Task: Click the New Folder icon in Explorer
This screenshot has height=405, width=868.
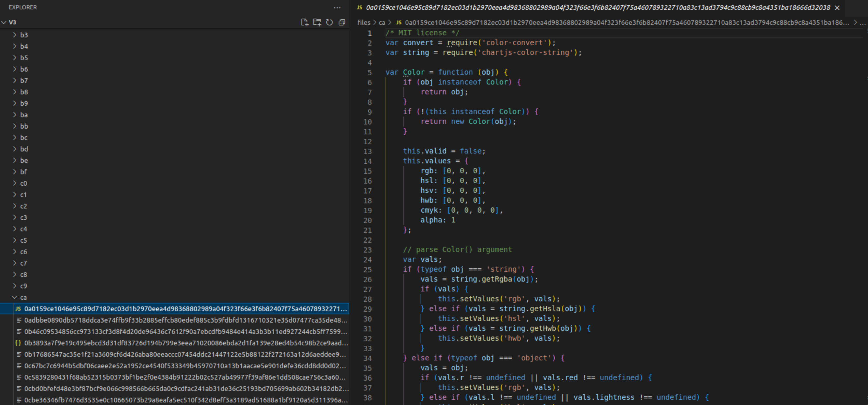Action: pos(317,22)
